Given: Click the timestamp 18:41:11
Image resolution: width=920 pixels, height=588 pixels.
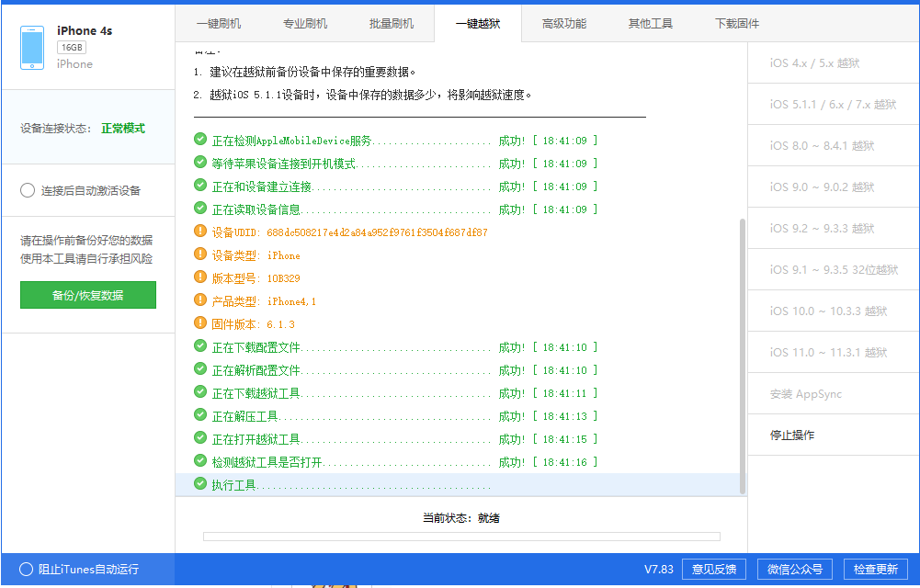Looking at the screenshot, I should pos(564,394).
